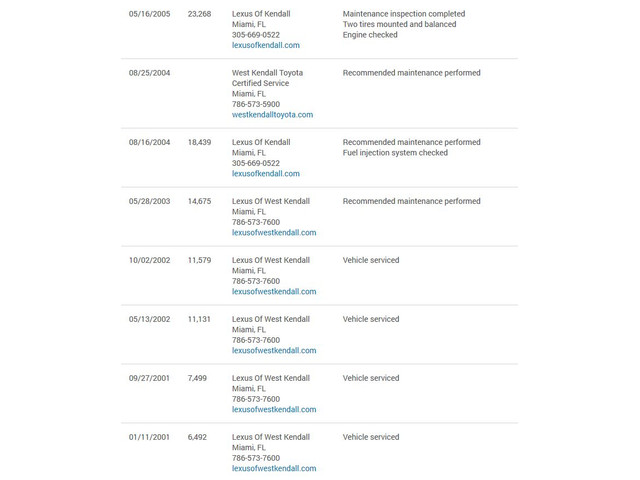Click the 08/25/2004 service date
Viewport: 640px width, 480px height.
149,73
